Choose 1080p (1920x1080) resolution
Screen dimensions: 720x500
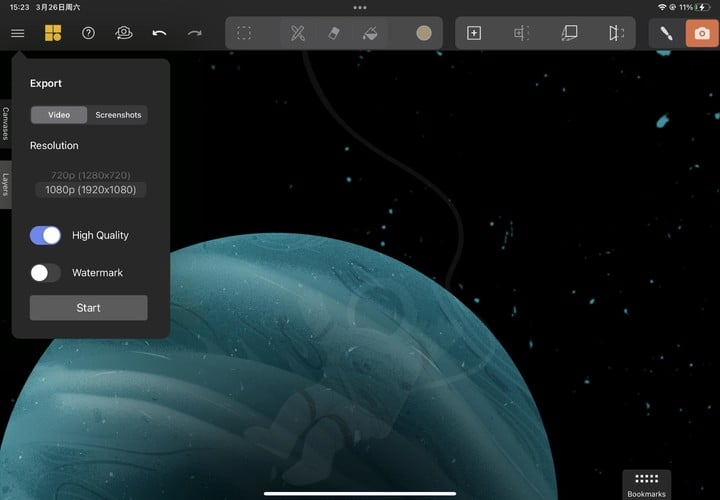pyautogui.click(x=90, y=190)
